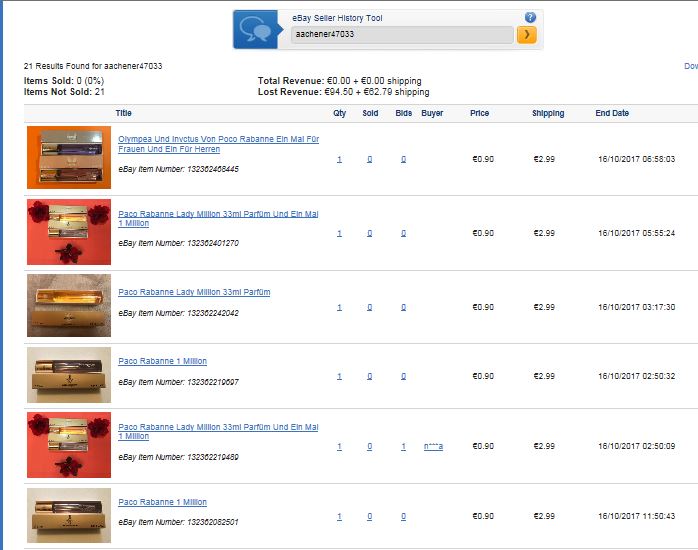
Task: Click the speech bubble tool logo
Action: click(257, 31)
